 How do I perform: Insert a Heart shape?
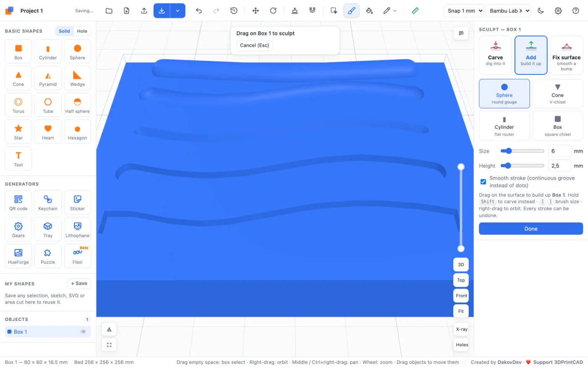click(x=48, y=132)
